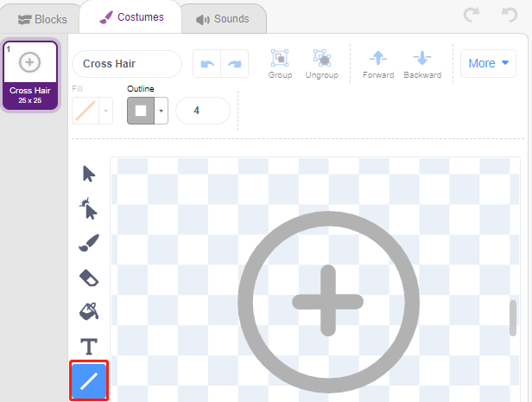Viewport: 532px width, 402px height.
Task: Click the Fill color swatch
Action: pos(85,111)
